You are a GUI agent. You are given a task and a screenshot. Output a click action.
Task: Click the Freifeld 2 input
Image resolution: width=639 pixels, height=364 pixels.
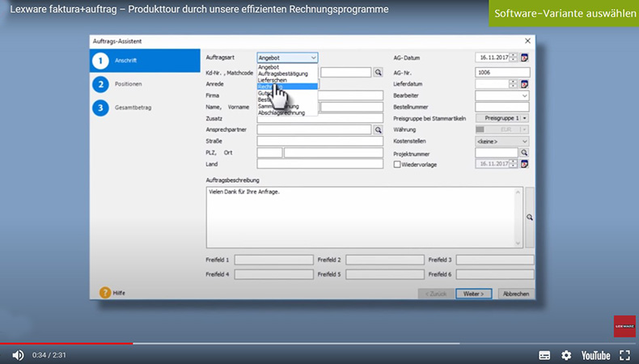point(385,260)
